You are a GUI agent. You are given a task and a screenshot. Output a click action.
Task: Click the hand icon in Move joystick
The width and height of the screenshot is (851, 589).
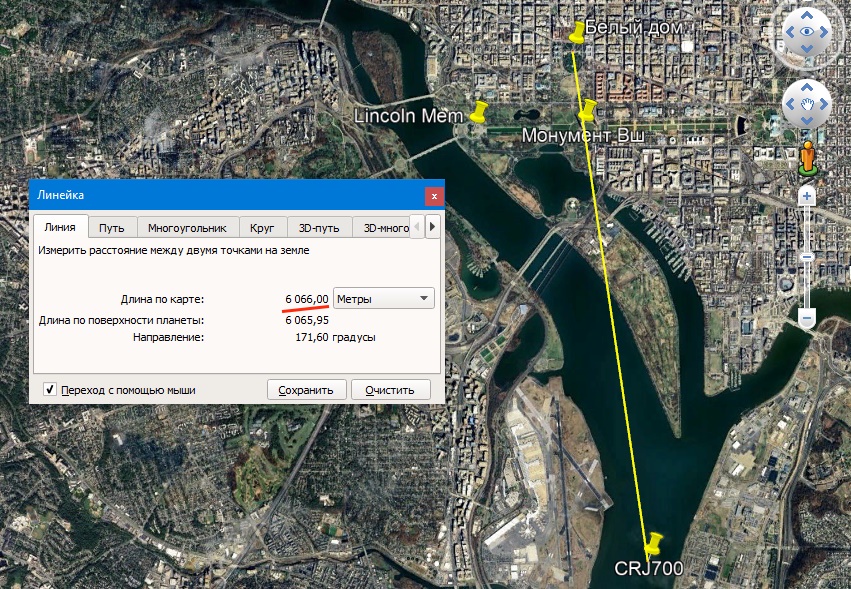tap(807, 104)
